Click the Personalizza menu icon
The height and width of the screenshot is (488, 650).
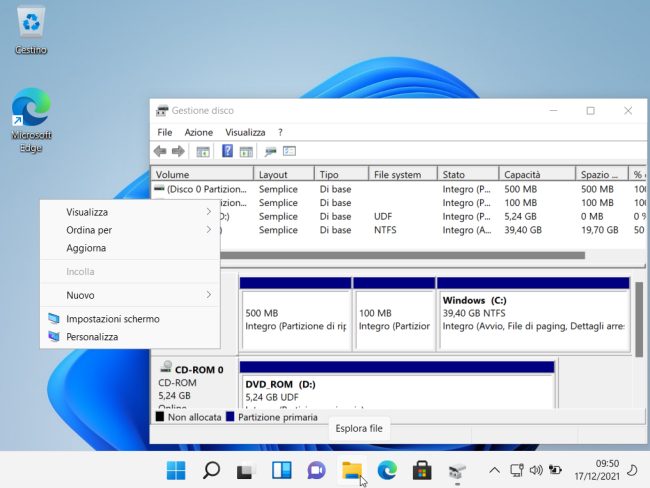(53, 336)
